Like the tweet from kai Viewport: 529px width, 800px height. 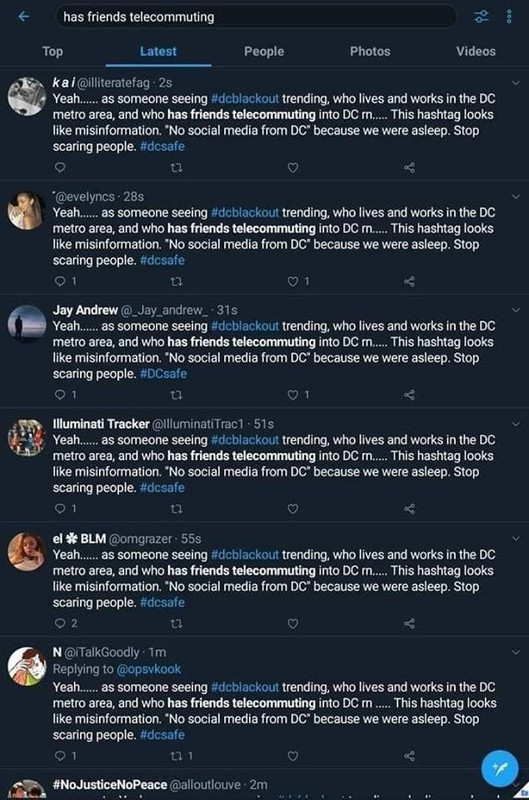pos(293,167)
